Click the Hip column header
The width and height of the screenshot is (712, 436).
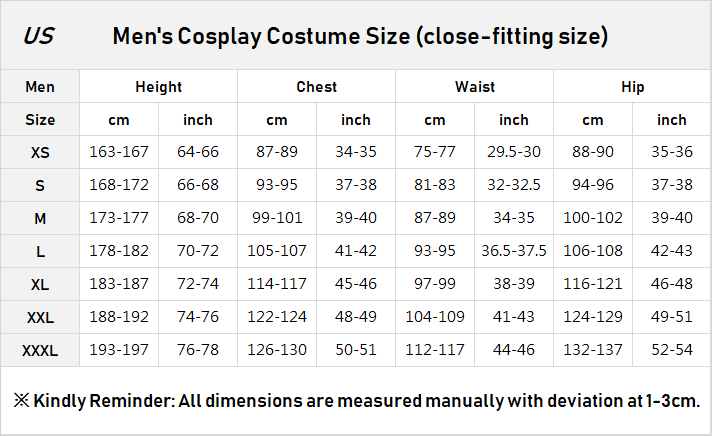click(632, 87)
